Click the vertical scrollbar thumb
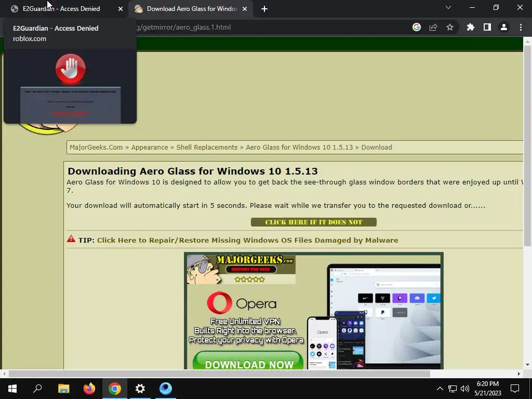This screenshot has height=399, width=532. click(x=527, y=145)
